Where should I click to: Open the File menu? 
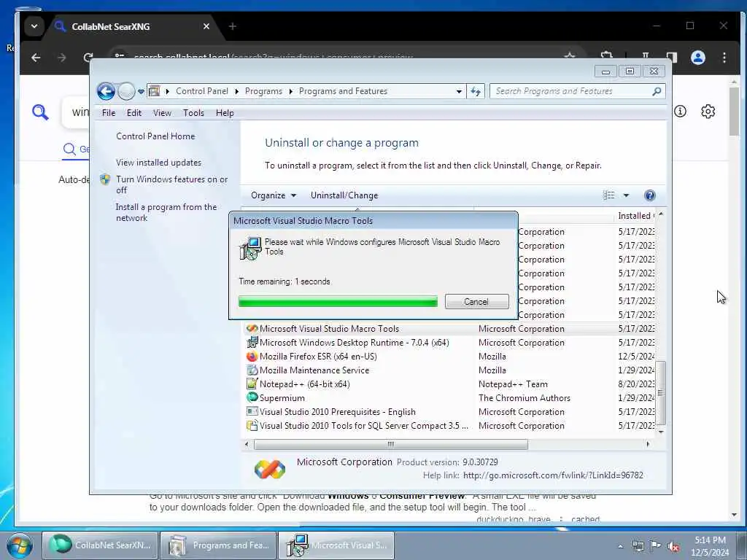pos(109,113)
